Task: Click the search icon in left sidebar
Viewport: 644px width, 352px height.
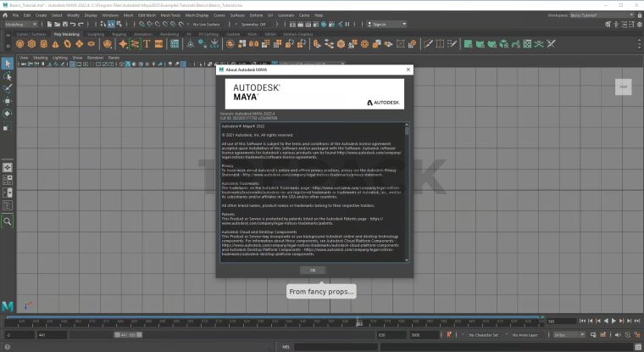Action: click(x=8, y=221)
